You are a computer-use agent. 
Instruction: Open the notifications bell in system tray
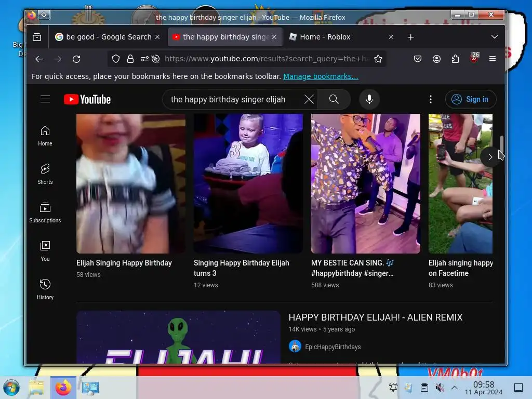[393, 388]
